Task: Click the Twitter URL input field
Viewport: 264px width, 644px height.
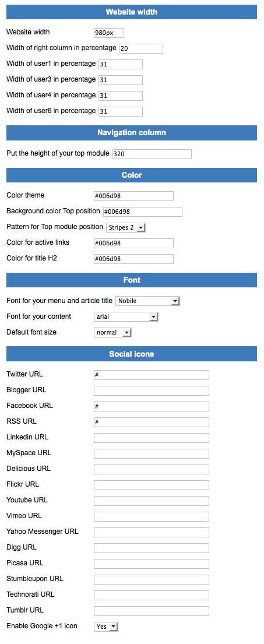Action: pos(152,375)
